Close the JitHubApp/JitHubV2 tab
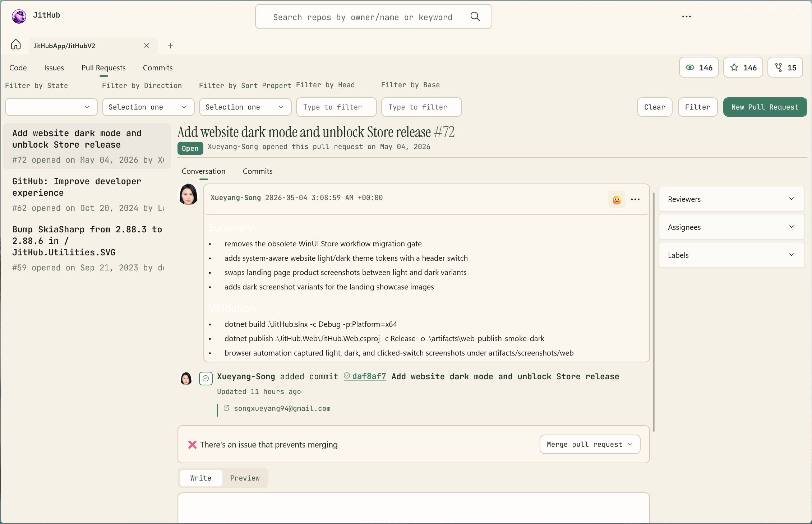812x524 pixels. (x=146, y=45)
